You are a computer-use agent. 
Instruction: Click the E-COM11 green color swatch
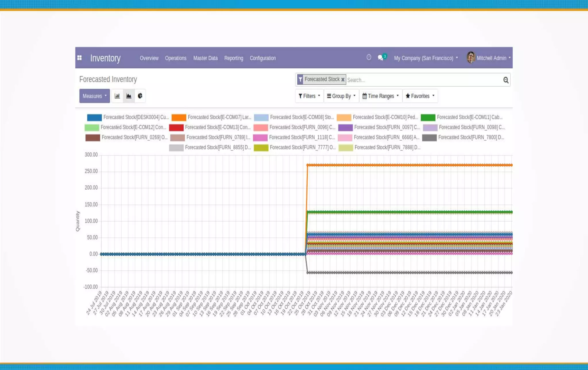[x=428, y=117]
